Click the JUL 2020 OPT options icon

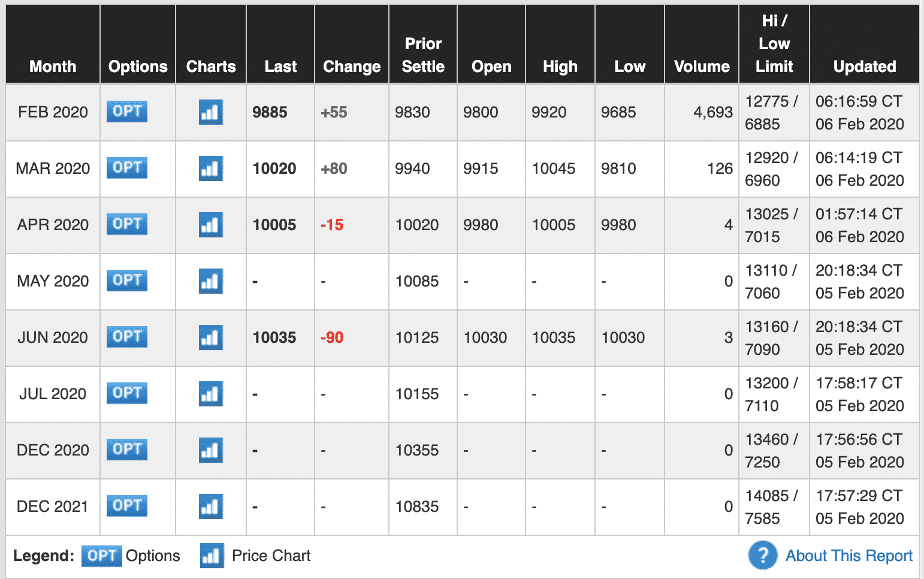click(127, 393)
